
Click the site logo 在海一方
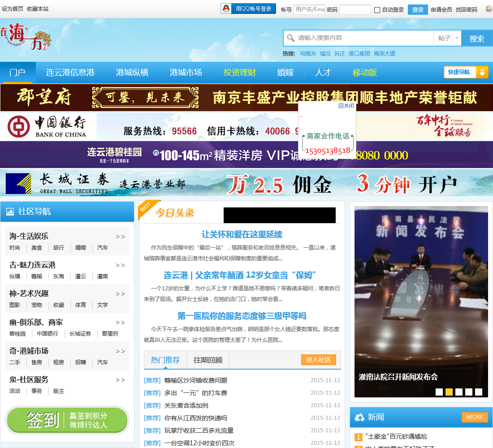26,37
